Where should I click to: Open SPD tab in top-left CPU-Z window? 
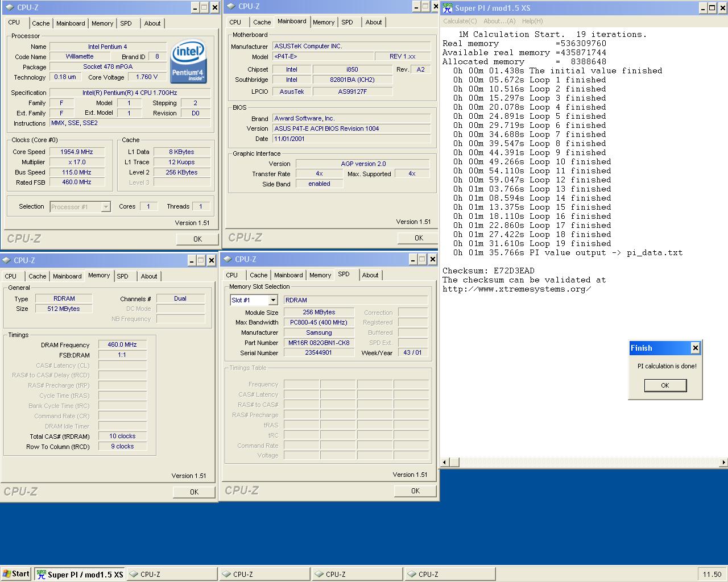click(126, 23)
